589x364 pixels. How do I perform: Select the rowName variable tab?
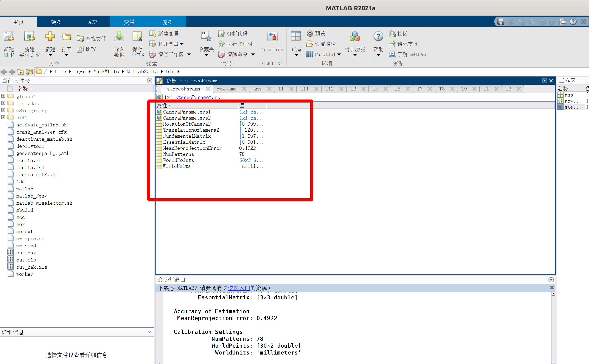click(x=227, y=89)
